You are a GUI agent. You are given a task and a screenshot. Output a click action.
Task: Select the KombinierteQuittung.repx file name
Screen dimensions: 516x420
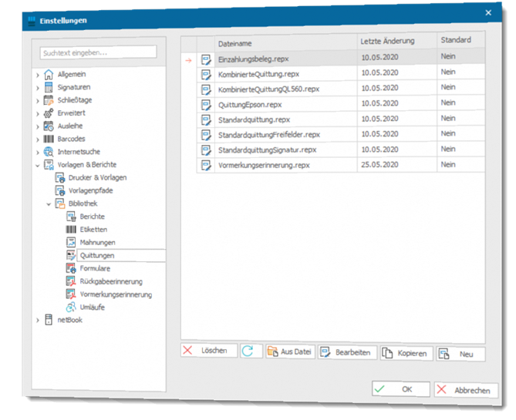258,74
